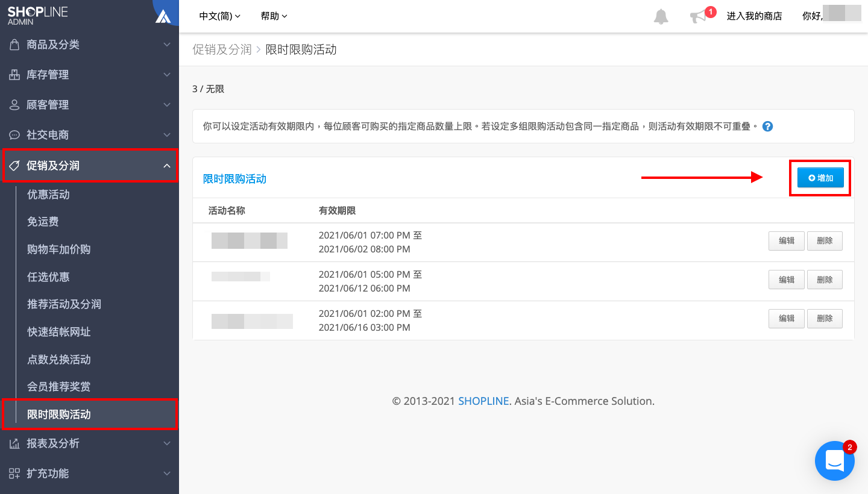Open 点数兑换活动 in the sidebar
The height and width of the screenshot is (494, 868).
(59, 360)
